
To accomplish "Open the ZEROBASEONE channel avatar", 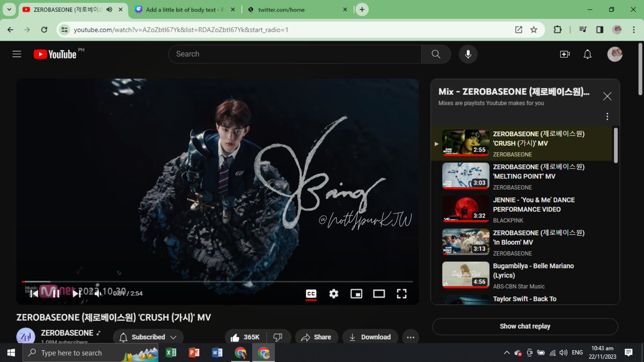I will pyautogui.click(x=26, y=337).
